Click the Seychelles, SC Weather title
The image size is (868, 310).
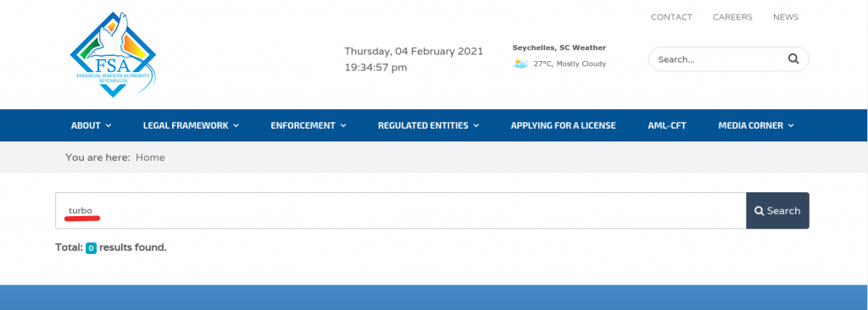pos(559,47)
